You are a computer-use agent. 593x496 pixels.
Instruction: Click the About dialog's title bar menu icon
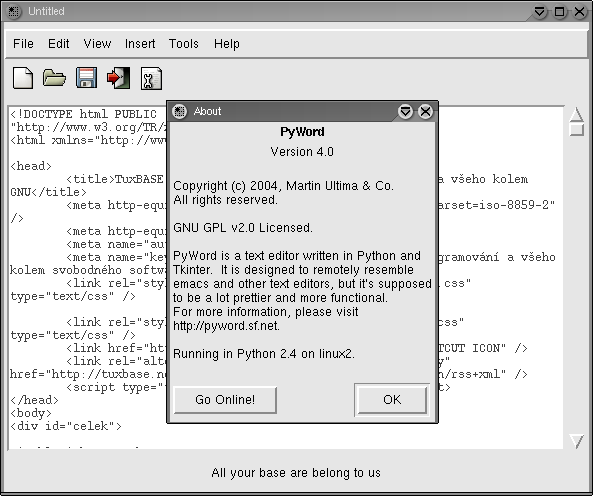tap(179, 112)
